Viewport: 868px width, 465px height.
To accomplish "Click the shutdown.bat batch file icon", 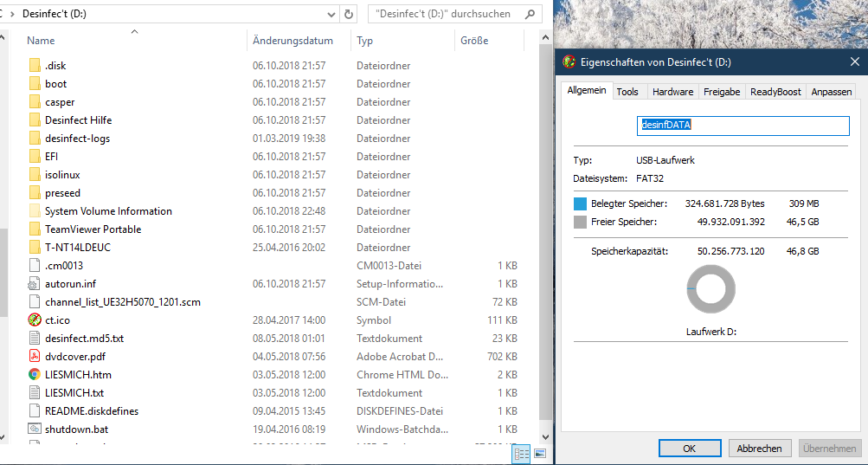I will (35, 429).
